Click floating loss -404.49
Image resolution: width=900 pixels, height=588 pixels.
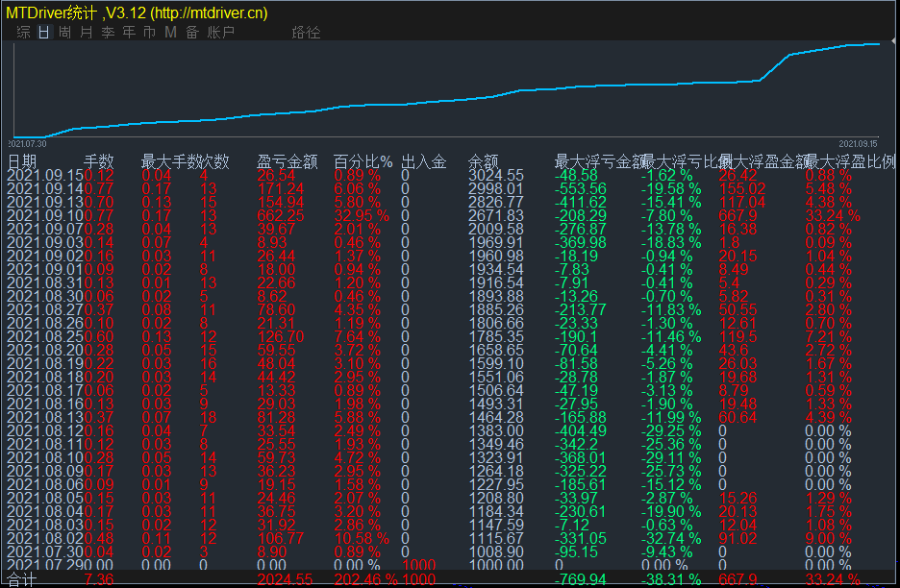tap(581, 430)
